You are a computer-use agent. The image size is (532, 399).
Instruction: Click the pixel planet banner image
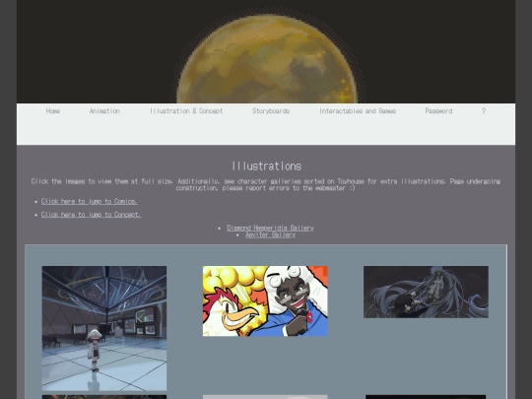266,51
